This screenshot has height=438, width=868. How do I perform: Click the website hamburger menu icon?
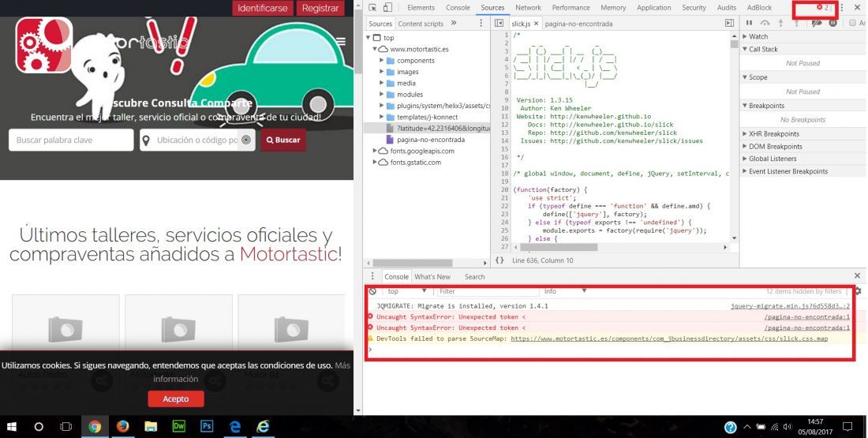coord(341,42)
